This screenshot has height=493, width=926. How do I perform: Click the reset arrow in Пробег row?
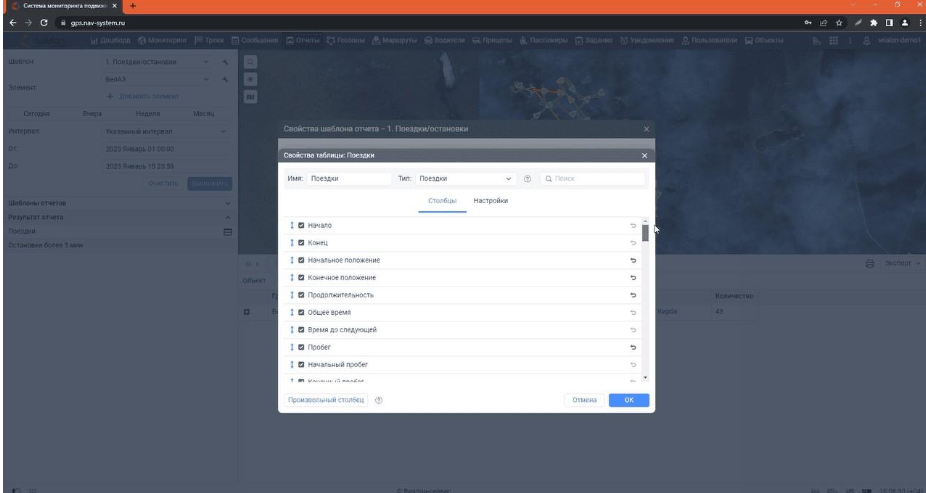(x=632, y=347)
